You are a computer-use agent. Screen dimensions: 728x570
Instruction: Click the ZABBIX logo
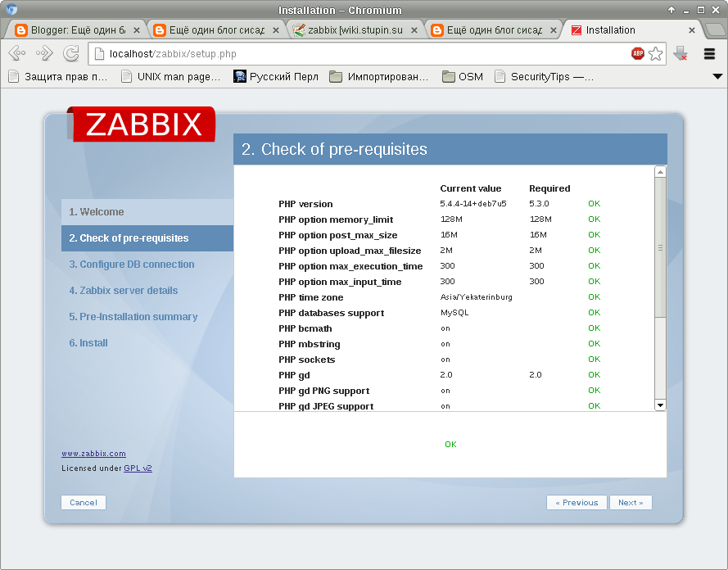(x=142, y=124)
